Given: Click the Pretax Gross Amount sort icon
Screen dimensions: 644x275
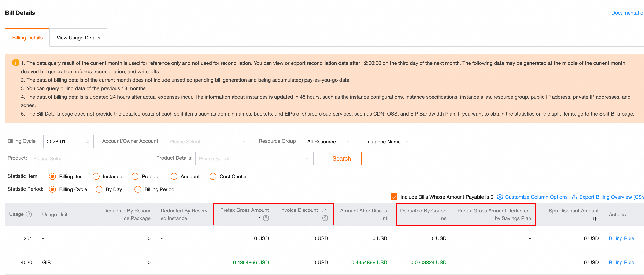Looking at the screenshot, I should coord(258,218).
